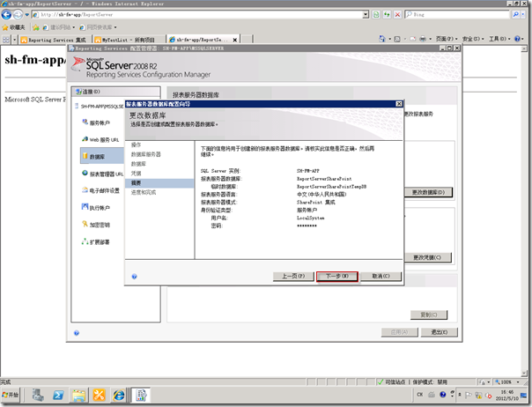This screenshot has width=532, height=407.
Task: Click the Internet Explorer taskbar icon
Action: 119,396
